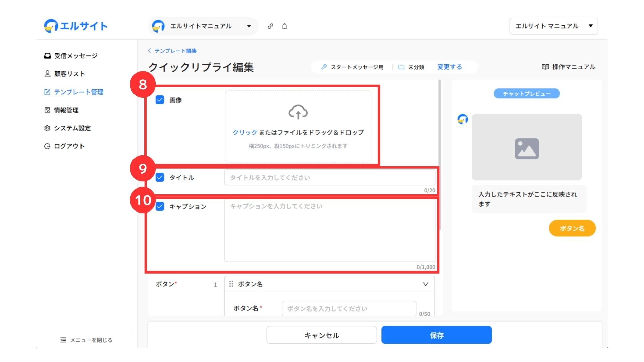Expand the top-right エルサイト マニュアル selector
This screenshot has width=644, height=362.
553,26
